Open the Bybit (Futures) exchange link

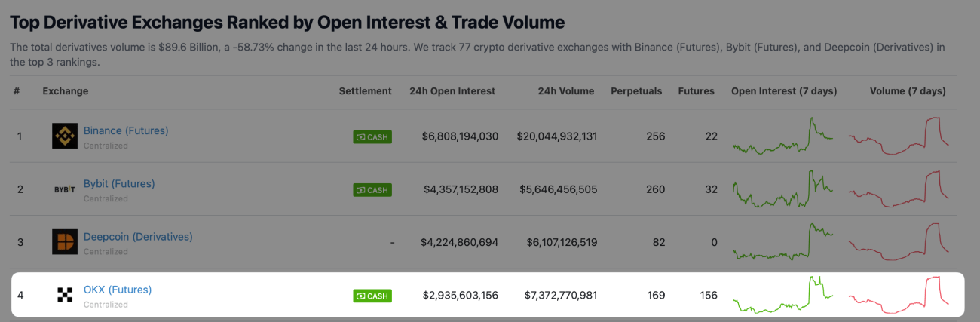119,183
